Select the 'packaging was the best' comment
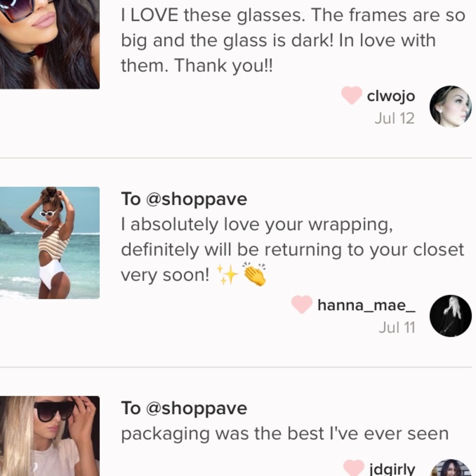The width and height of the screenshot is (476, 476). click(285, 434)
